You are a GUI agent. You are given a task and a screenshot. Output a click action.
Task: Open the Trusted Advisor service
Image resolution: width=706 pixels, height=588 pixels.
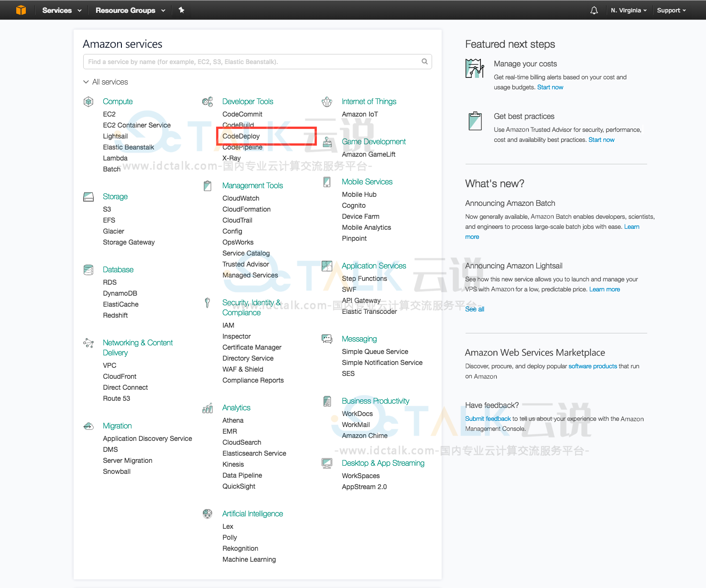tap(246, 264)
